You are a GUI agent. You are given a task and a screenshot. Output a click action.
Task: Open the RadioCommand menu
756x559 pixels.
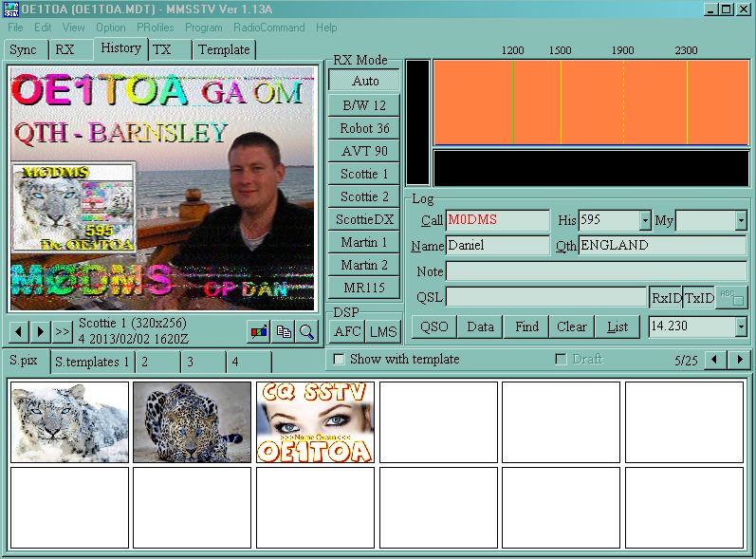(268, 28)
